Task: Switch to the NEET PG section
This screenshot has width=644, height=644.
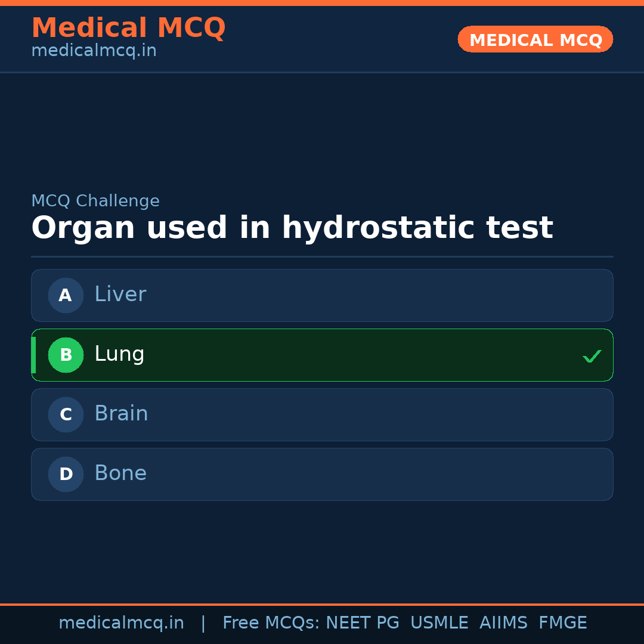Action: [362, 623]
